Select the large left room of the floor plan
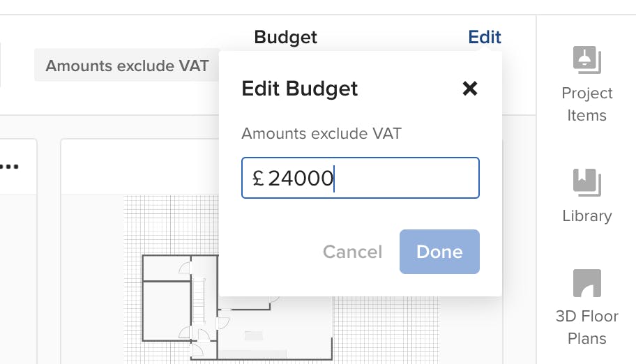636x364 pixels. point(167,311)
